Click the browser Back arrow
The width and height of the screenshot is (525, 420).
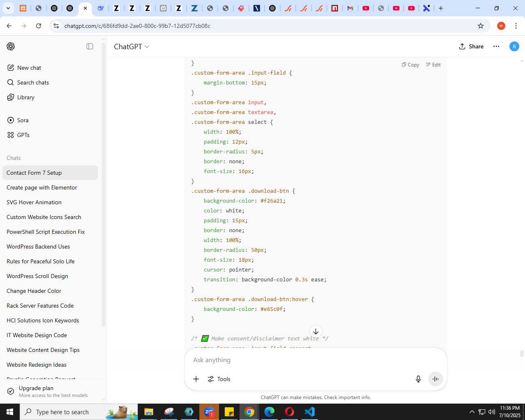point(9,26)
